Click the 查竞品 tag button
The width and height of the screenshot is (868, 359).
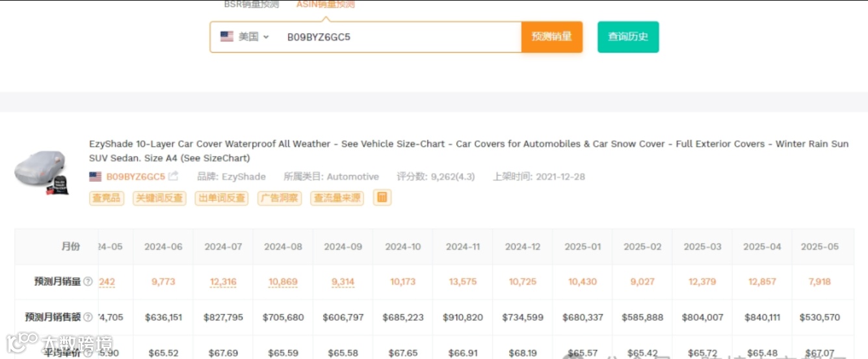point(107,198)
